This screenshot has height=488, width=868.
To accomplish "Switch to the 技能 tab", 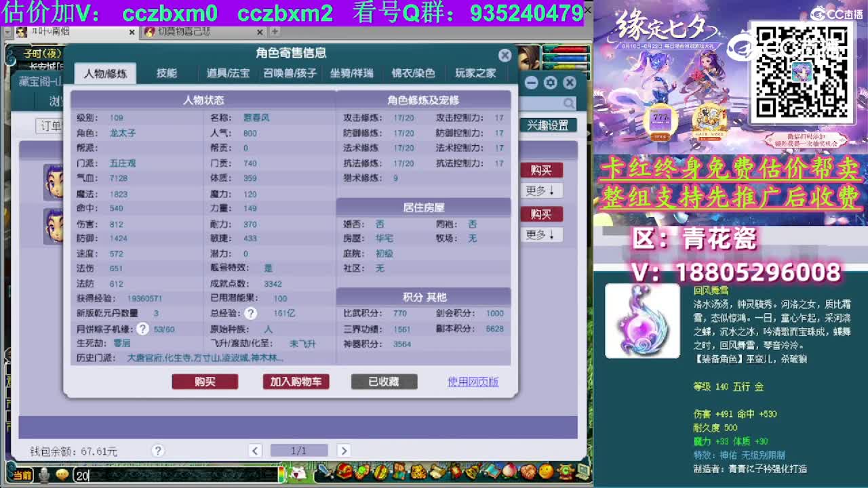I will coord(167,73).
